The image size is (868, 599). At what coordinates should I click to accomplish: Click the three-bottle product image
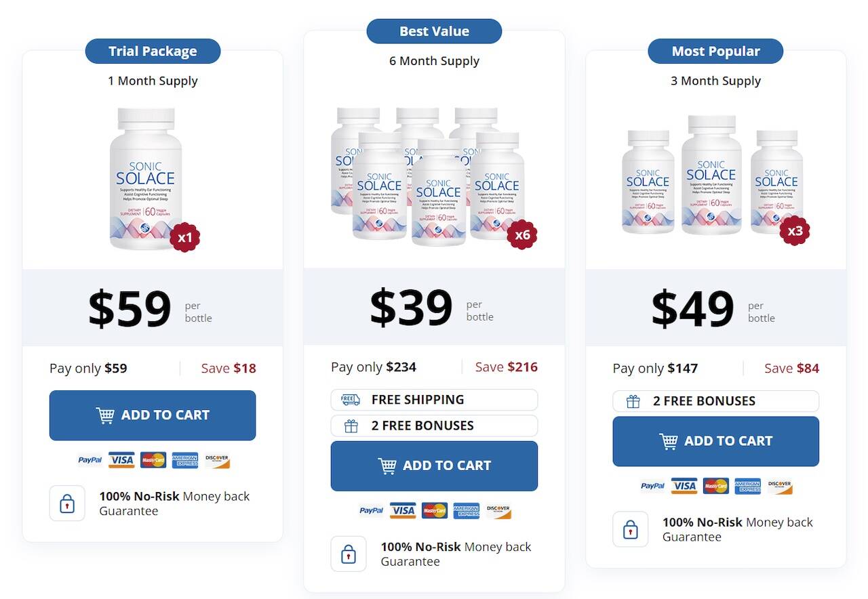pyautogui.click(x=712, y=176)
